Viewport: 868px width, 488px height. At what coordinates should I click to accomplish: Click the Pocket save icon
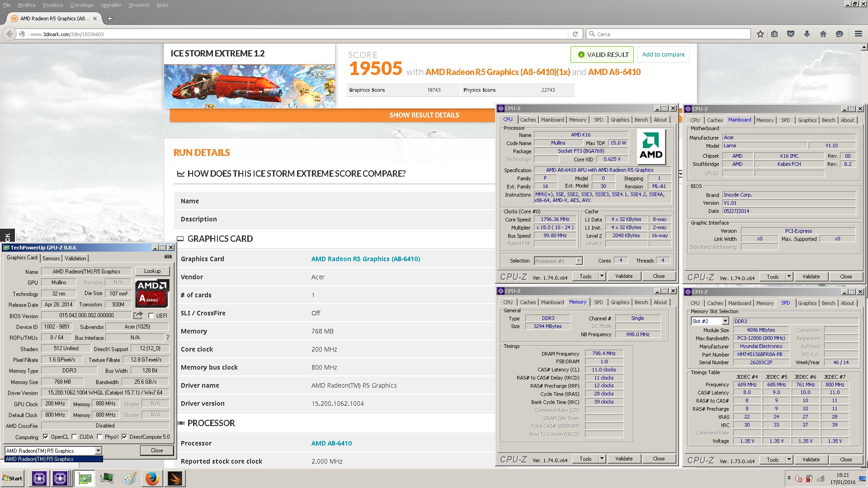click(791, 34)
